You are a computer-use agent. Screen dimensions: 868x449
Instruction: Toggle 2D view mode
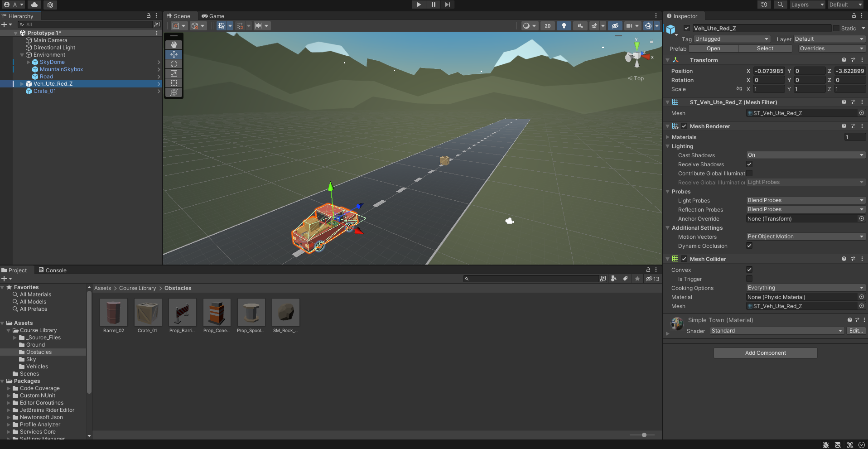548,26
